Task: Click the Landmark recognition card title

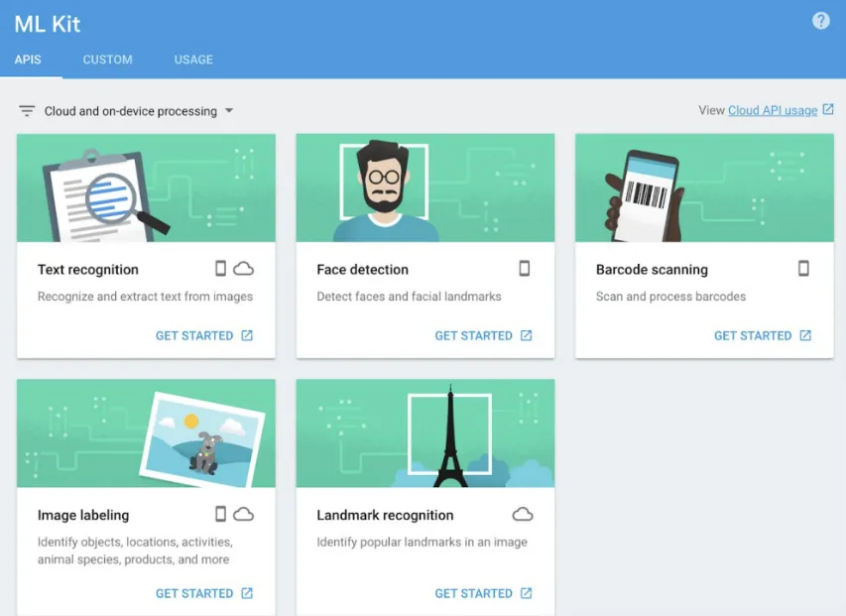Action: tap(385, 516)
